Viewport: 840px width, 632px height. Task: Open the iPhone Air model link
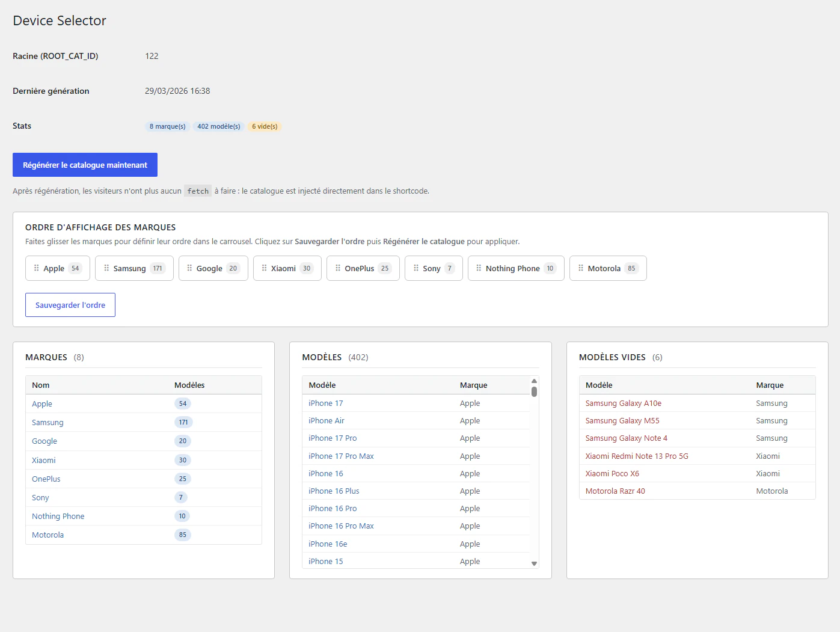point(326,421)
